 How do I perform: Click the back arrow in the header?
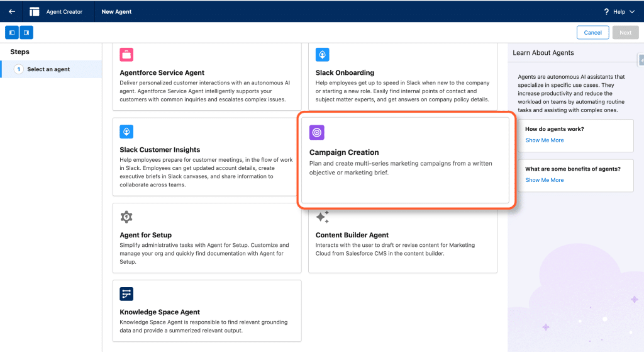click(x=12, y=11)
